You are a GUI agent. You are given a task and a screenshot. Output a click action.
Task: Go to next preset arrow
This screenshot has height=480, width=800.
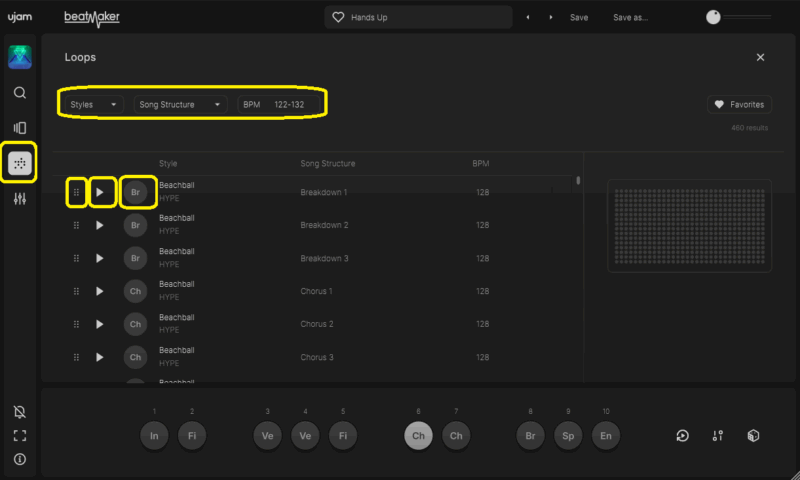551,17
